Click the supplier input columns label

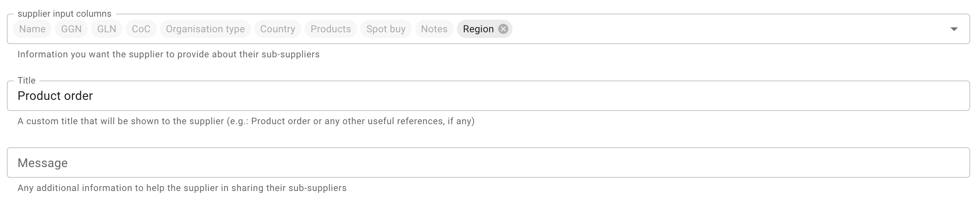[65, 14]
